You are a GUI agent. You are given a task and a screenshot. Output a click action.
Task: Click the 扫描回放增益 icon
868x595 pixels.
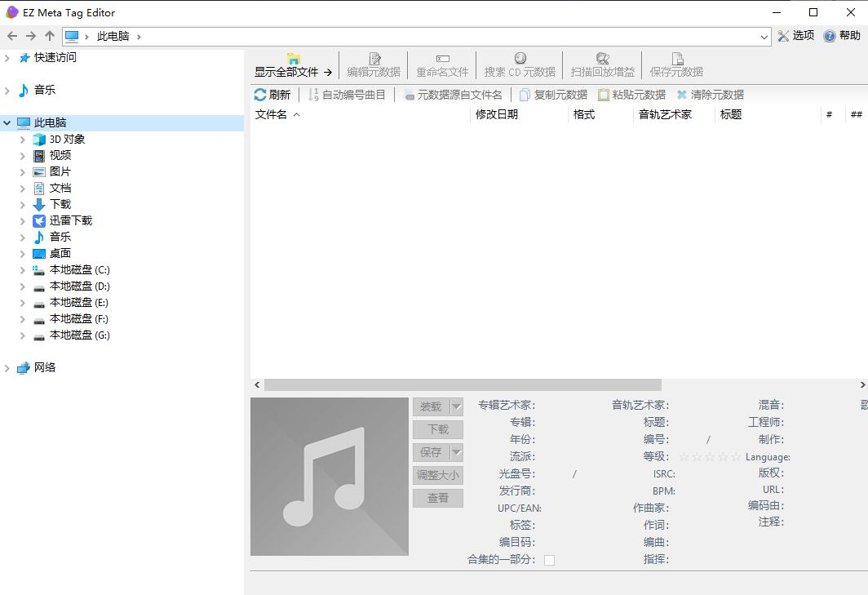(x=602, y=59)
